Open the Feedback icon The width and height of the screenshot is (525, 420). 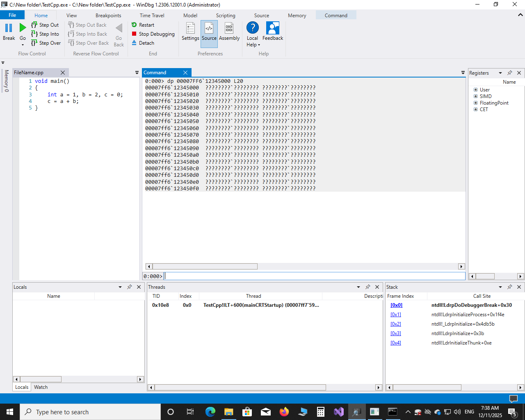coord(272,28)
